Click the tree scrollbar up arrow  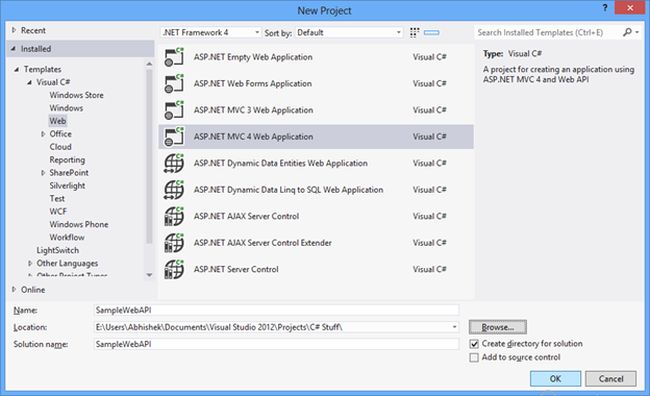[149, 64]
